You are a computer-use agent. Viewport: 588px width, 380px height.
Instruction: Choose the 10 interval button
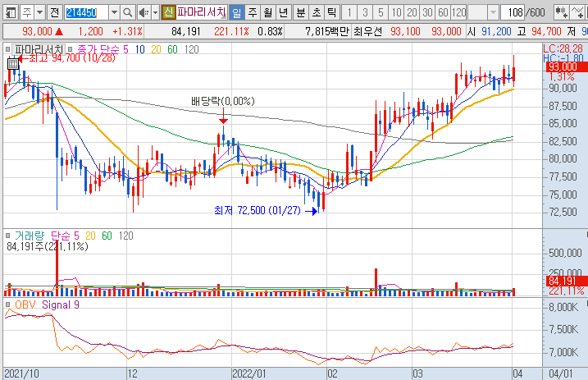[396, 13]
